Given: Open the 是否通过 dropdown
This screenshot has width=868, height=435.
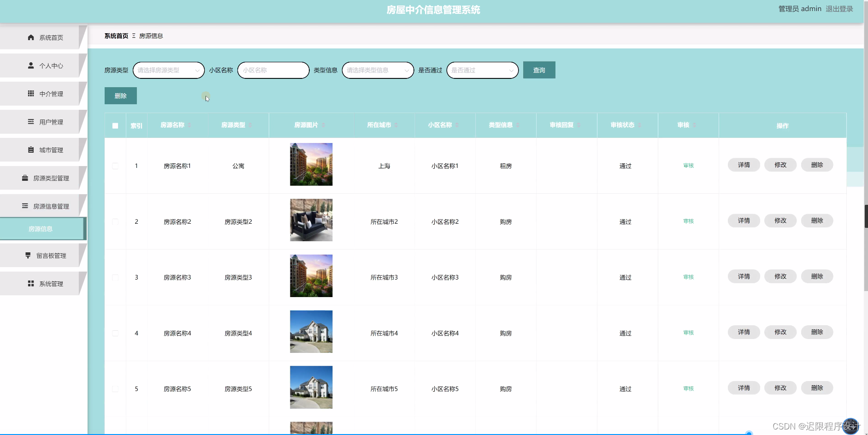Looking at the screenshot, I should click(x=482, y=70).
